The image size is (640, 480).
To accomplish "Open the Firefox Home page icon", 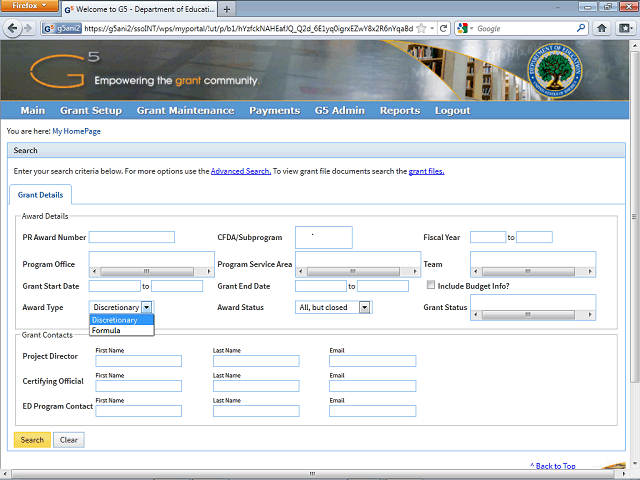I will pyautogui.click(x=601, y=28).
